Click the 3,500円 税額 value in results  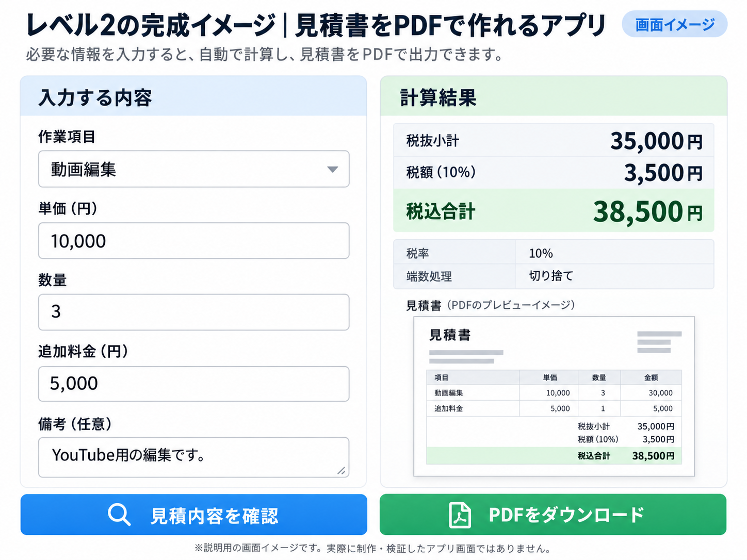pos(663,173)
